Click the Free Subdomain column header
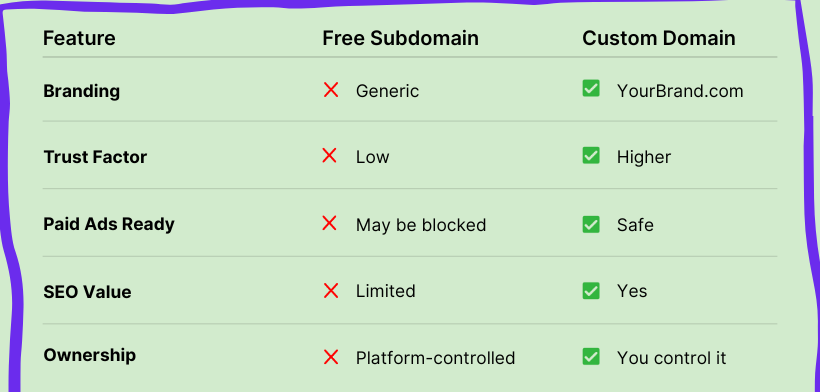Viewport: 820px width, 392px height. pyautogui.click(x=401, y=38)
